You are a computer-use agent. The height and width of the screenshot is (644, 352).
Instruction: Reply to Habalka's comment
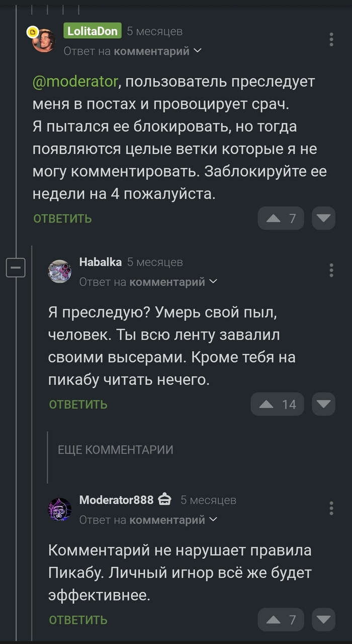tap(78, 404)
